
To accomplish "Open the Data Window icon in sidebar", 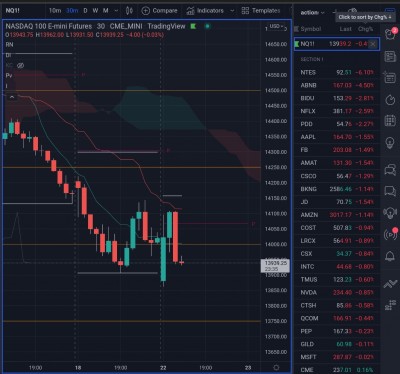I will point(390,78).
